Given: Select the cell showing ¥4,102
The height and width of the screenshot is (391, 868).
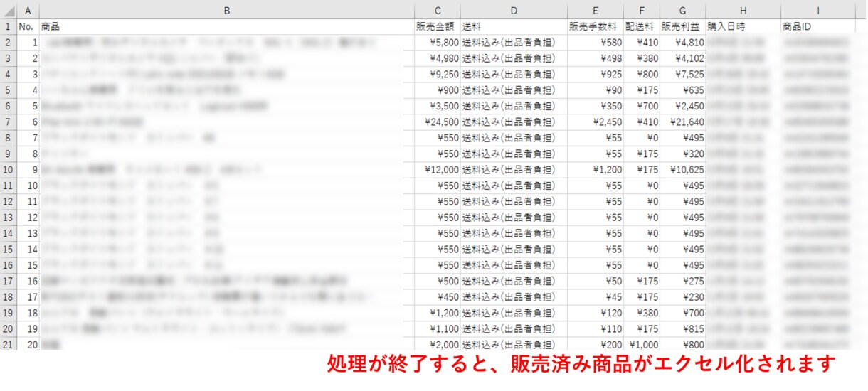Looking at the screenshot, I should (x=683, y=58).
